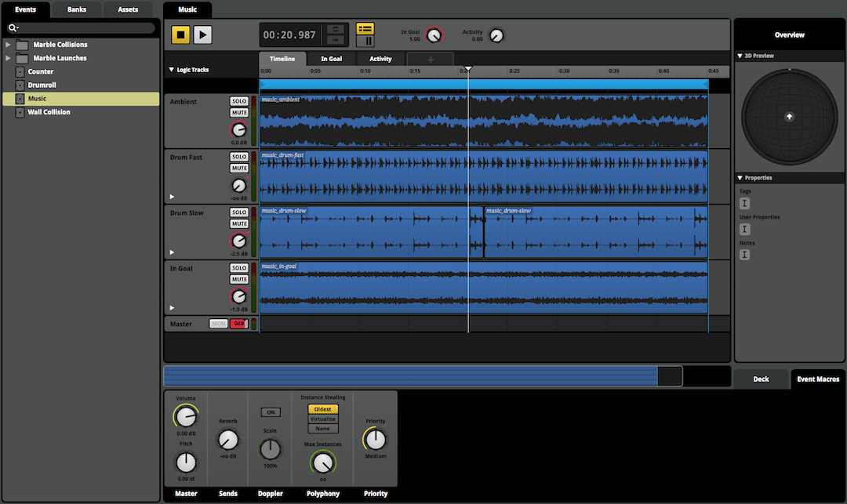
Task: Click the Wall Collision event icon
Action: [x=20, y=112]
